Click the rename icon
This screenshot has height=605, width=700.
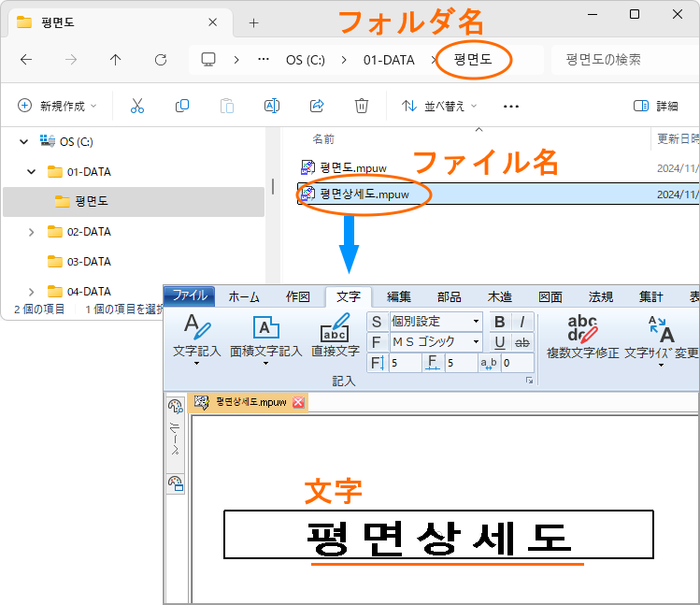(x=272, y=106)
